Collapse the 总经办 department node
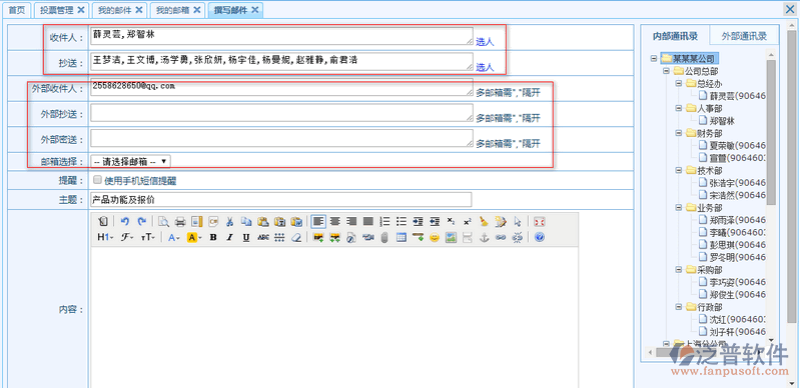The height and width of the screenshot is (388, 800). point(679,83)
